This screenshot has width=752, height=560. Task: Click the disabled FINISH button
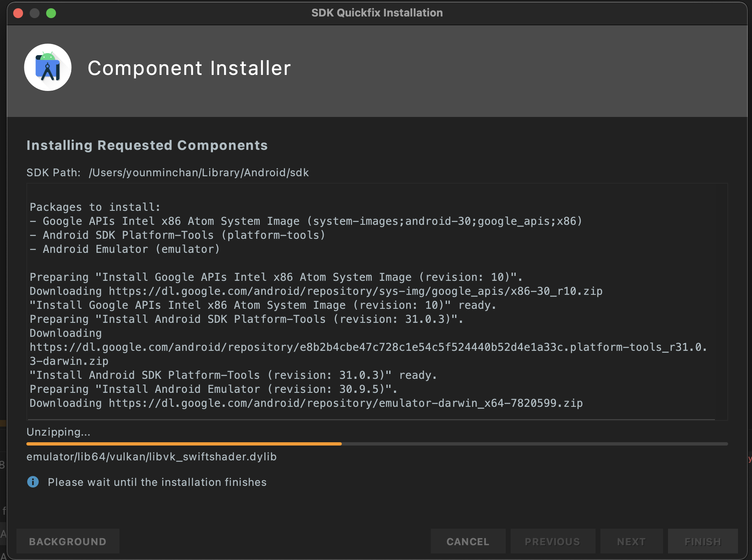coord(703,541)
